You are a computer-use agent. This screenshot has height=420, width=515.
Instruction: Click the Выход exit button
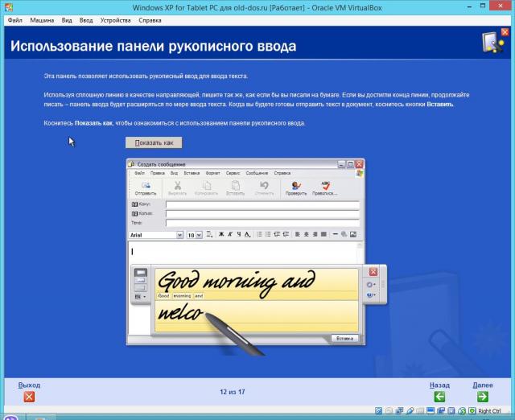coord(29,397)
